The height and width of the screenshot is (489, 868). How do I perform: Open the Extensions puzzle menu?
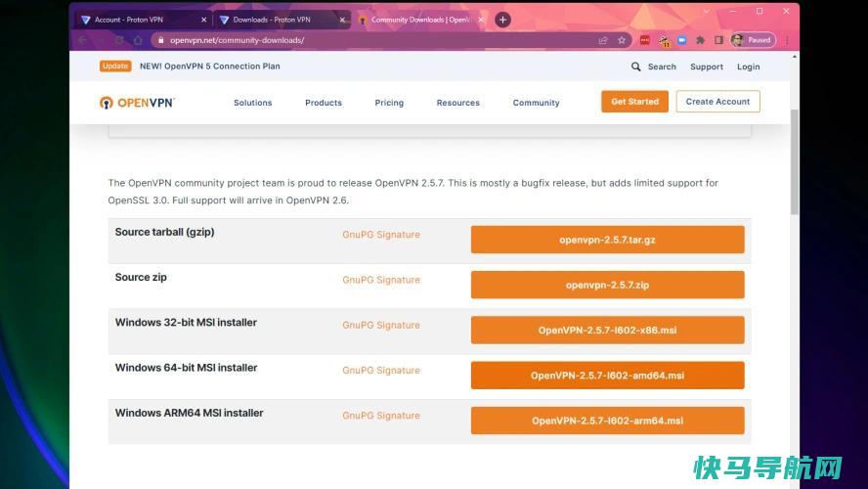[700, 40]
